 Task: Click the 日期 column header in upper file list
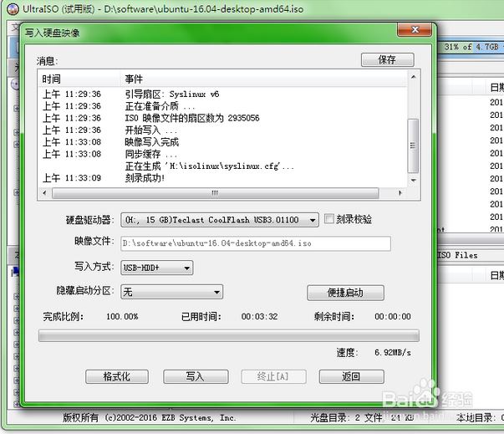coord(497,87)
